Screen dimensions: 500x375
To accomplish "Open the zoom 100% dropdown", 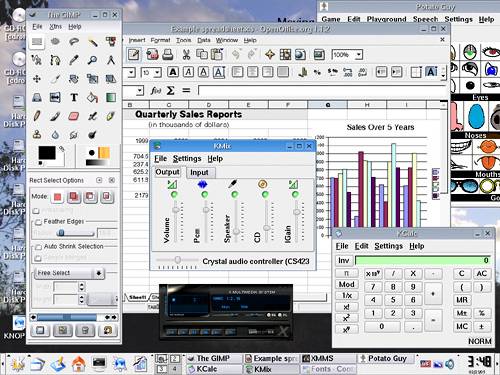I will click(x=359, y=54).
